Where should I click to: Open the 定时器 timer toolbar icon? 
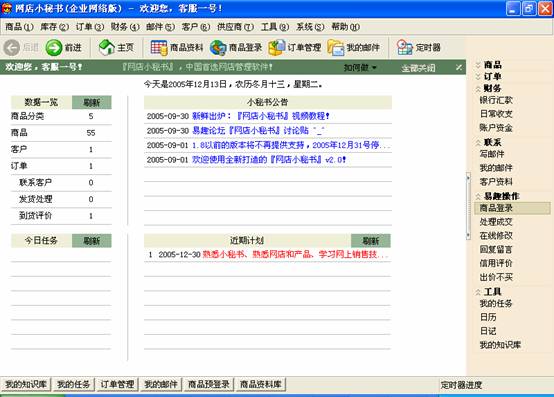coord(404,48)
